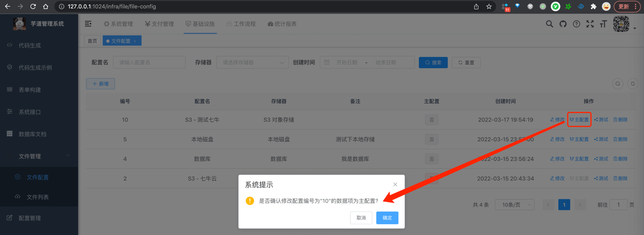
Task: Open the GitHub source link icon
Action: click(x=563, y=24)
